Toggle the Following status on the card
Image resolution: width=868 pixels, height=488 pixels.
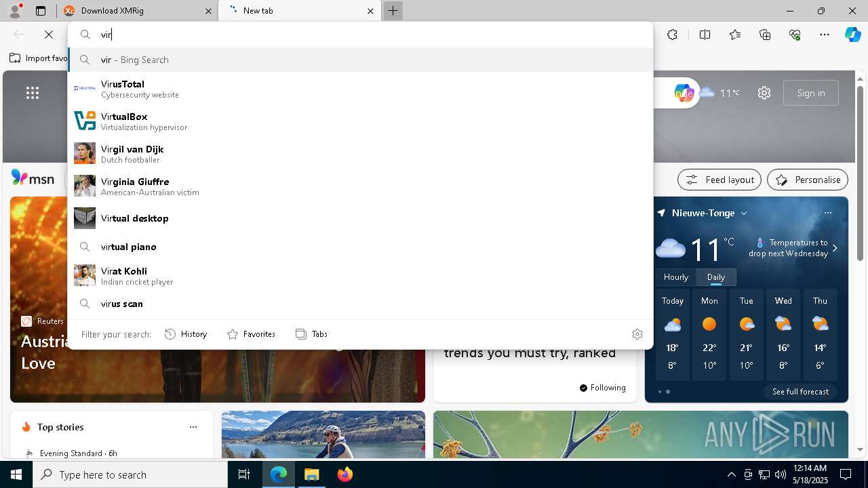click(x=602, y=388)
